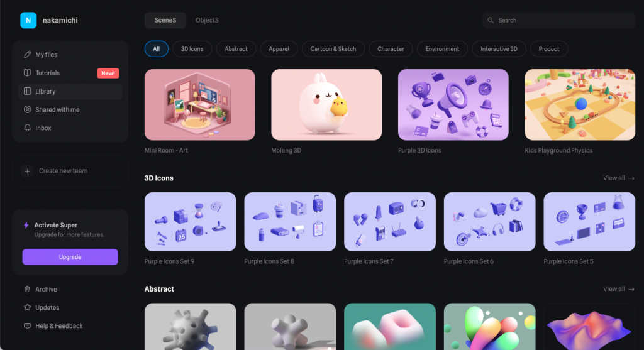Screen dimensions: 644x350
Task: Click the New! badge on Tutorials
Action: (108, 73)
